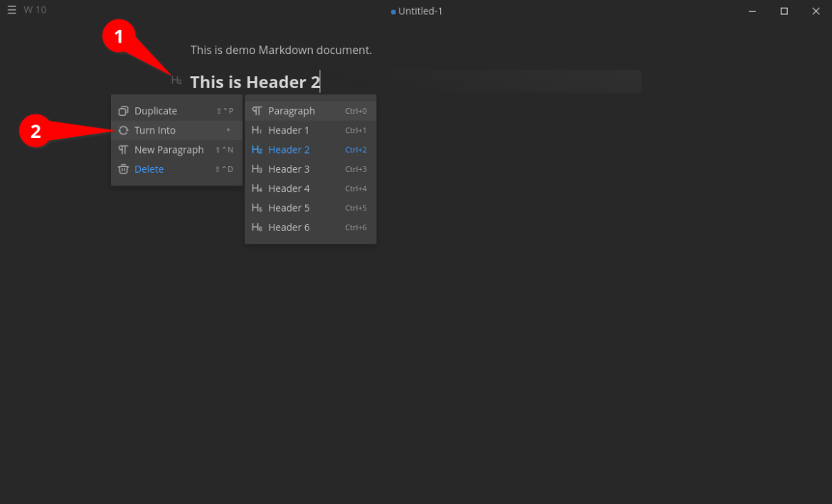This screenshot has height=504, width=832.
Task: Select Header 3 from the submenu
Action: click(x=288, y=168)
